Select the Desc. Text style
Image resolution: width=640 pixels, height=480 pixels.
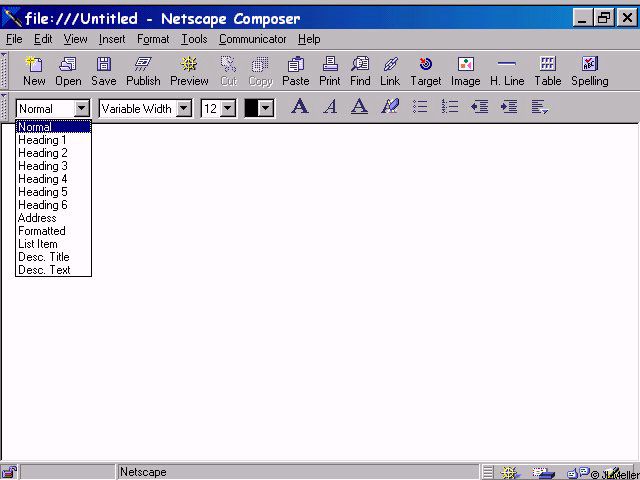click(53, 270)
